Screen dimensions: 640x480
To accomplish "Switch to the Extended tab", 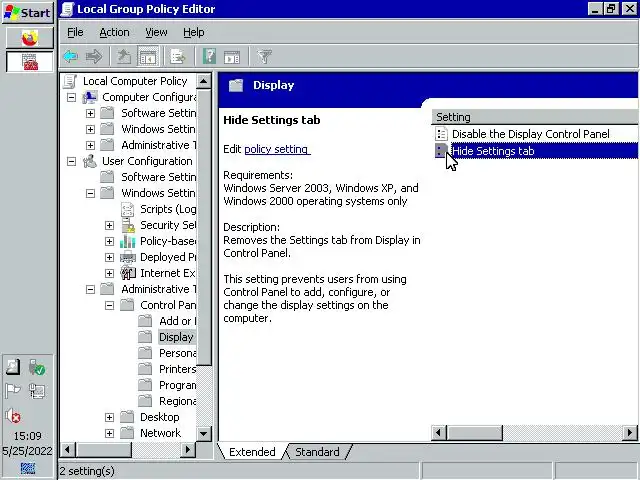I will tap(252, 452).
